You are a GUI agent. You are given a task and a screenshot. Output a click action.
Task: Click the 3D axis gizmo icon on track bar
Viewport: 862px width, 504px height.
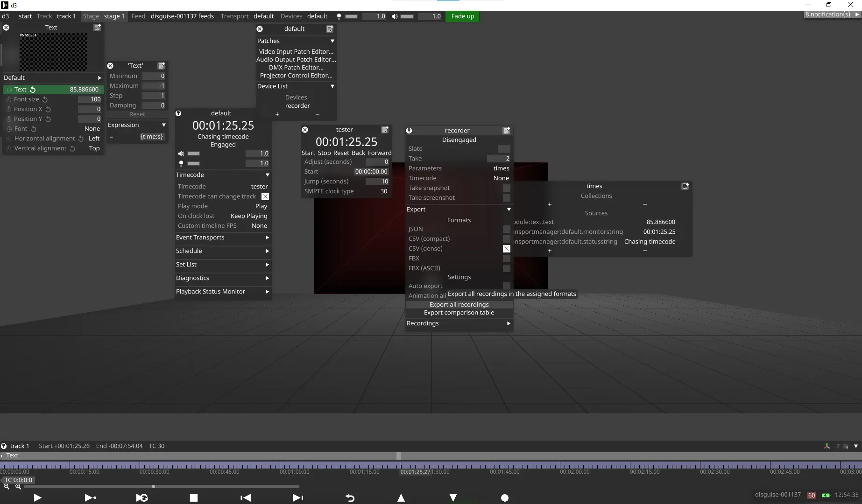[x=826, y=446]
